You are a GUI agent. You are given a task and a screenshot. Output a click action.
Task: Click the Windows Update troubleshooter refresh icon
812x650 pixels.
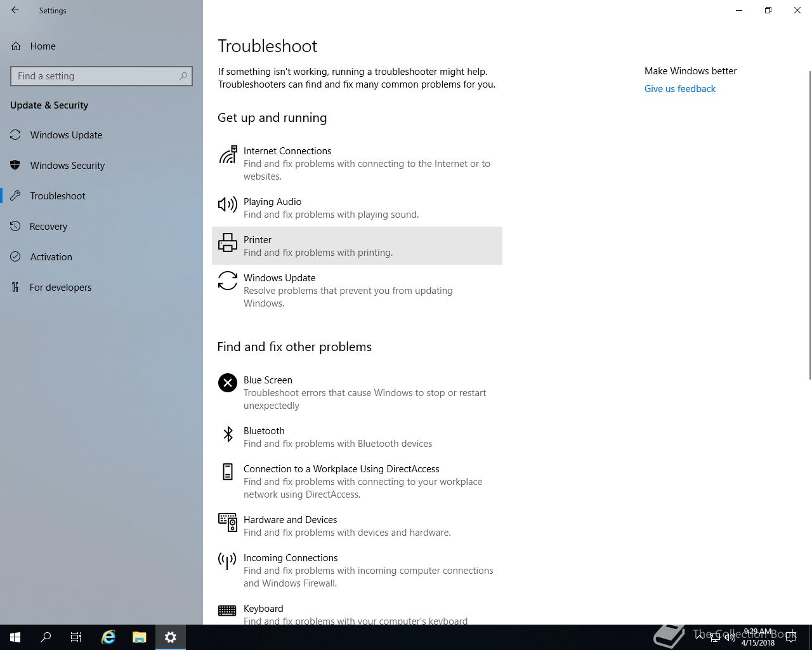tap(228, 281)
